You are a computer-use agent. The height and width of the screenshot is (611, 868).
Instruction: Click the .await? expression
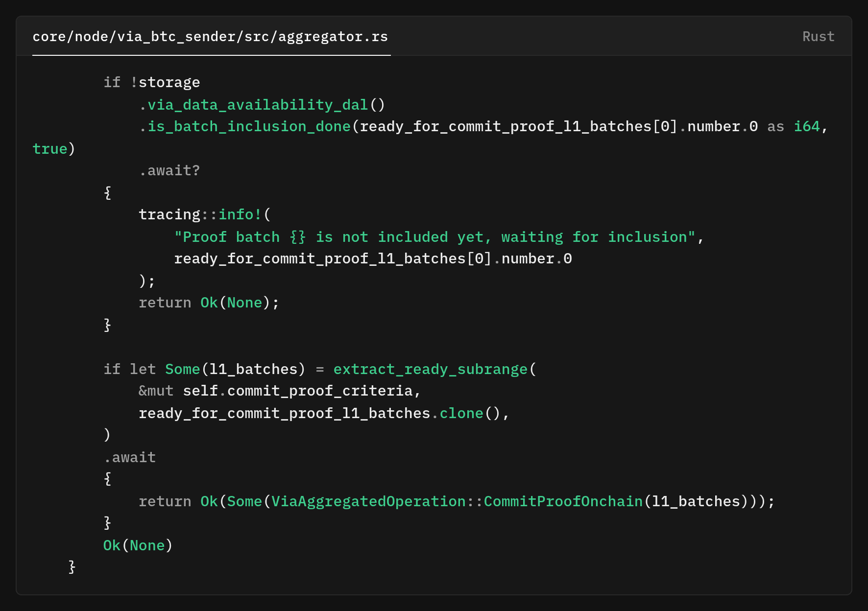pyautogui.click(x=169, y=171)
